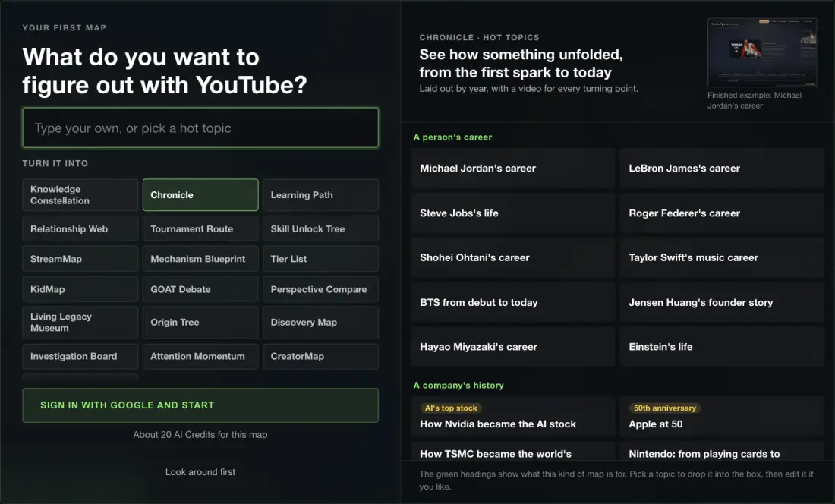Screen dimensions: 835x504
Task: Choose the GOAT Debate option
Action: tap(200, 289)
